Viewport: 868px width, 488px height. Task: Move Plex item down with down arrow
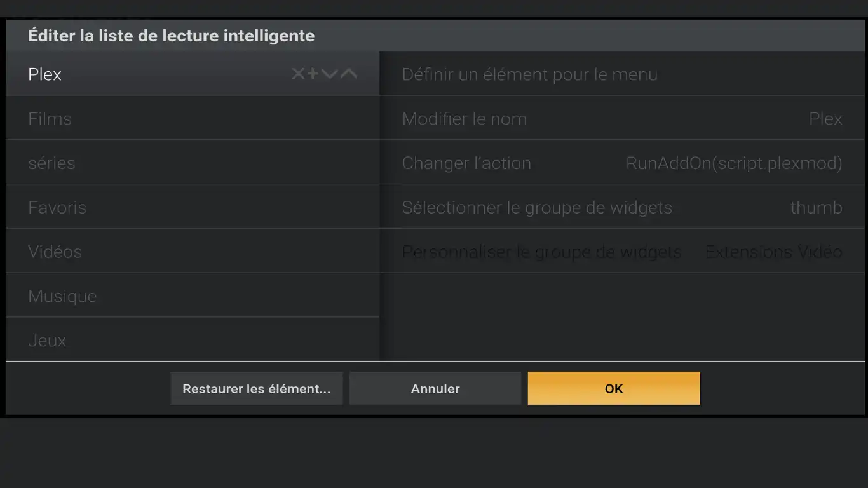[329, 74]
